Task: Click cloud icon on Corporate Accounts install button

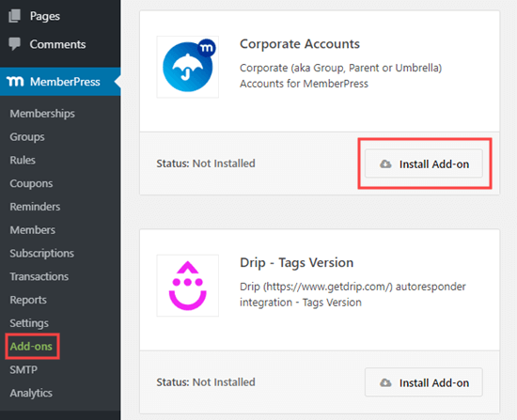Action: pyautogui.click(x=385, y=163)
